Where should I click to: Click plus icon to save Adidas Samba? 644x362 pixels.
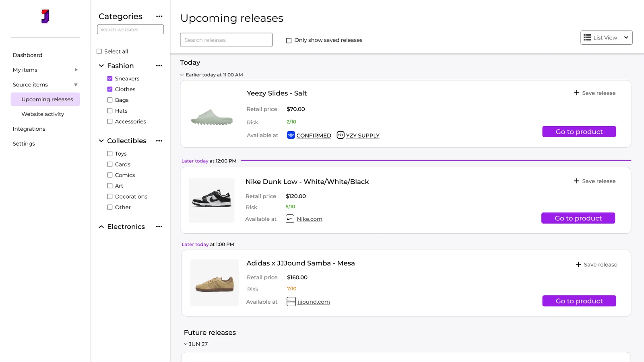pos(578,264)
